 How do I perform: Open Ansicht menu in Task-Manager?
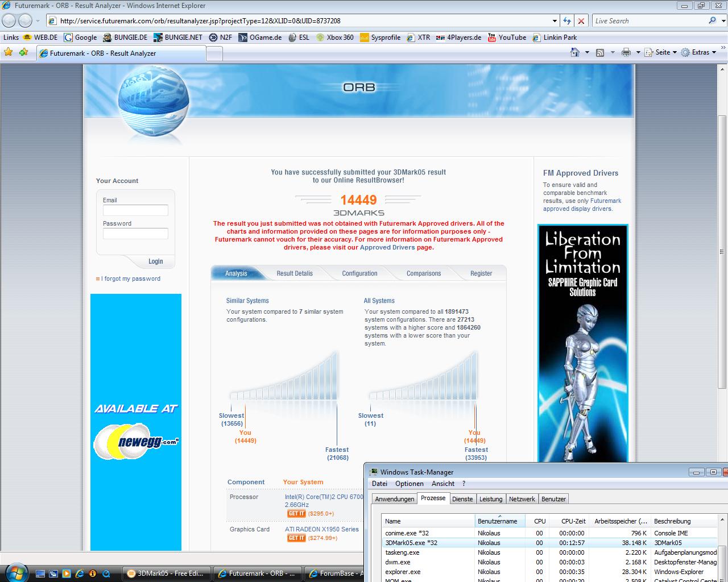coord(443,484)
